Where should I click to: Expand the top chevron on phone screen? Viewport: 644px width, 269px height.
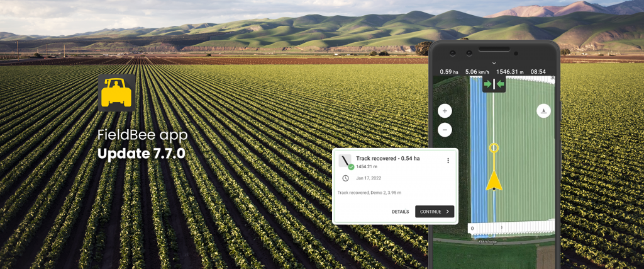point(494,63)
